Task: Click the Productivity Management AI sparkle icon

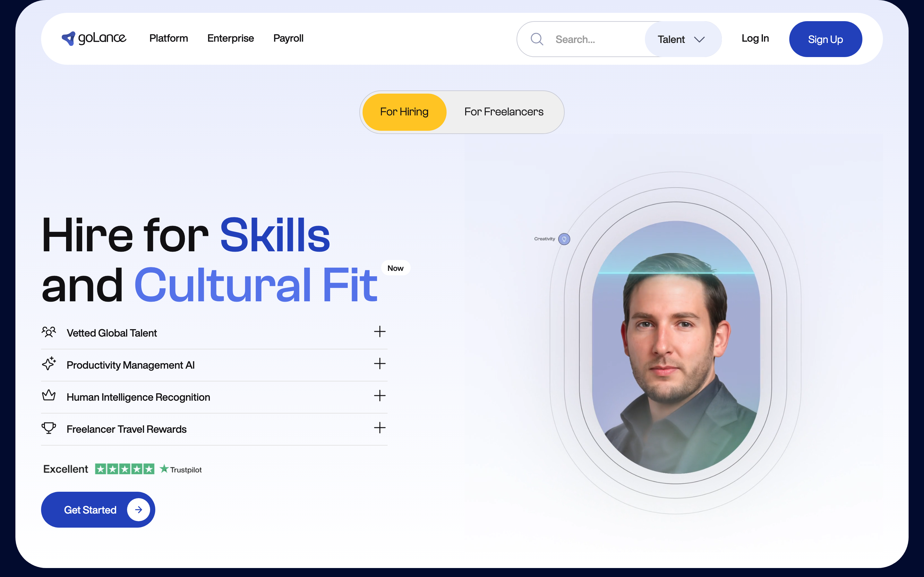Action: (49, 364)
